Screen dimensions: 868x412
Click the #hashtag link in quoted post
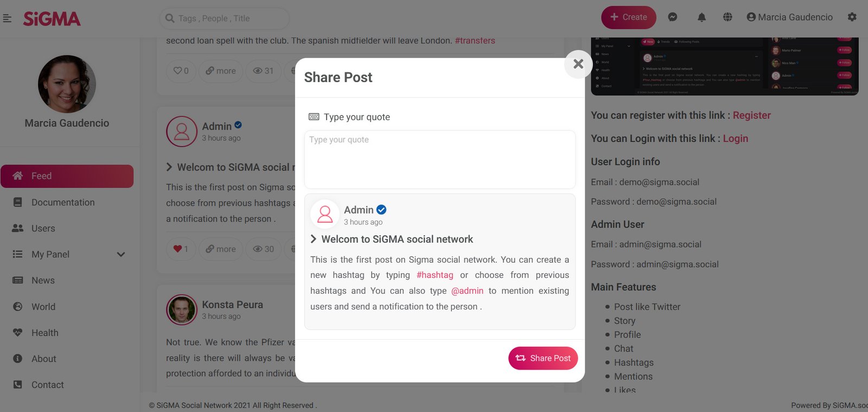tap(435, 275)
